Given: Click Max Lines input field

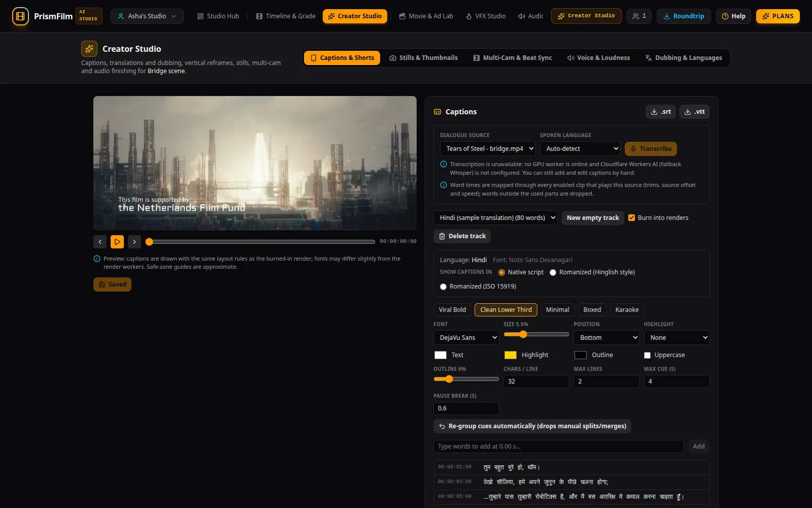Looking at the screenshot, I should click(x=606, y=382).
